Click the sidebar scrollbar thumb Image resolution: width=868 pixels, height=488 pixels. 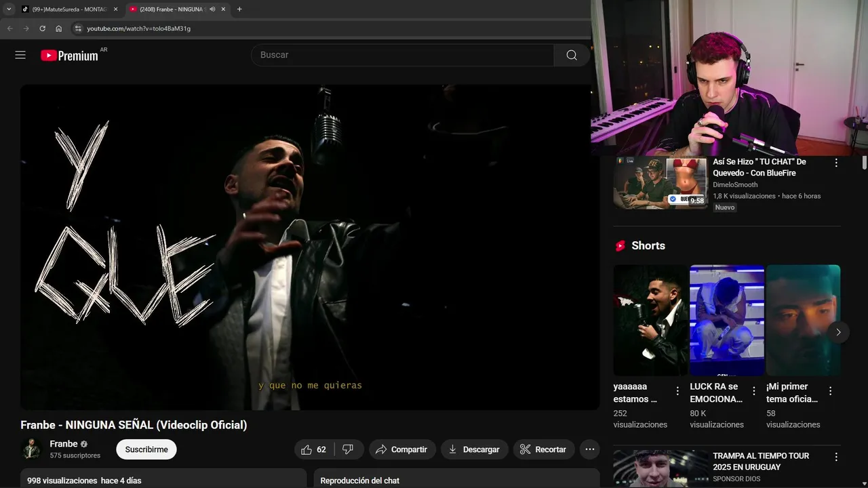tap(864, 163)
